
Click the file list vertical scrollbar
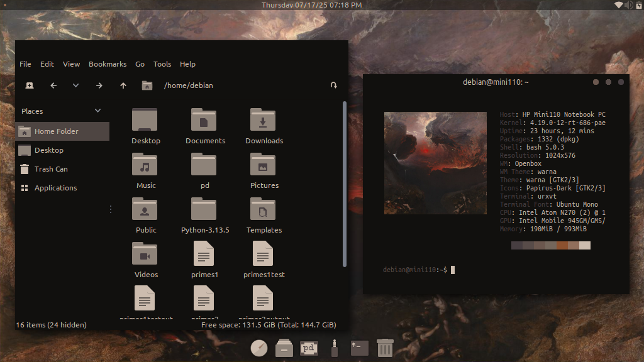(x=344, y=184)
